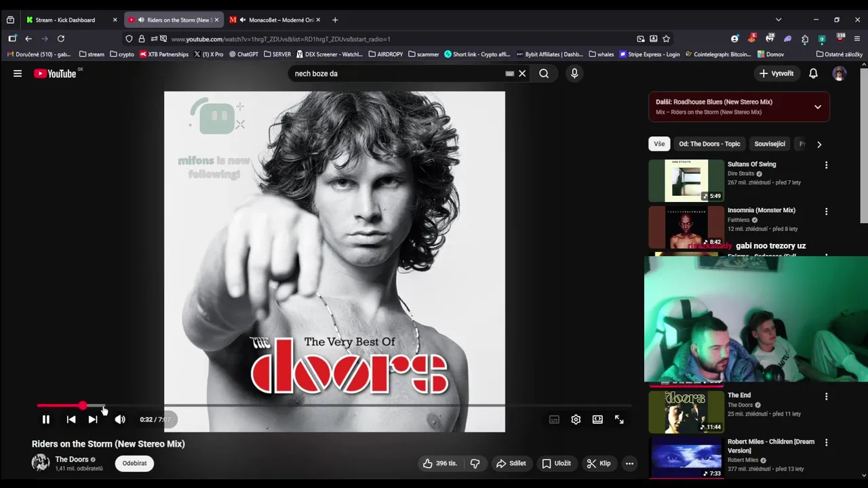Select the Od: The Doors - Topic chip

tap(709, 144)
